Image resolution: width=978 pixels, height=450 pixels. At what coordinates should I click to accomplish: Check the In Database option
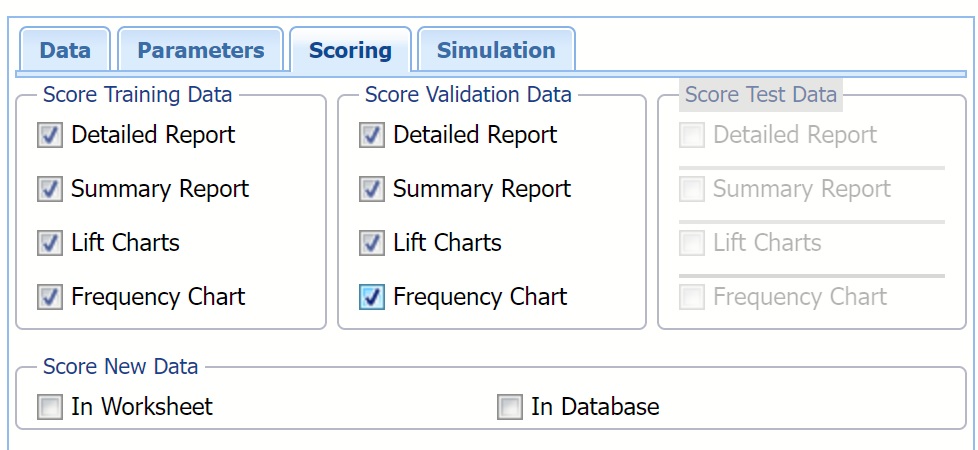click(510, 407)
